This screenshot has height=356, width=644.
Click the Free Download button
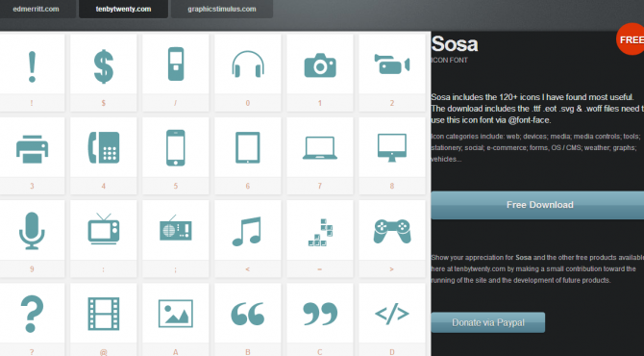pyautogui.click(x=537, y=205)
